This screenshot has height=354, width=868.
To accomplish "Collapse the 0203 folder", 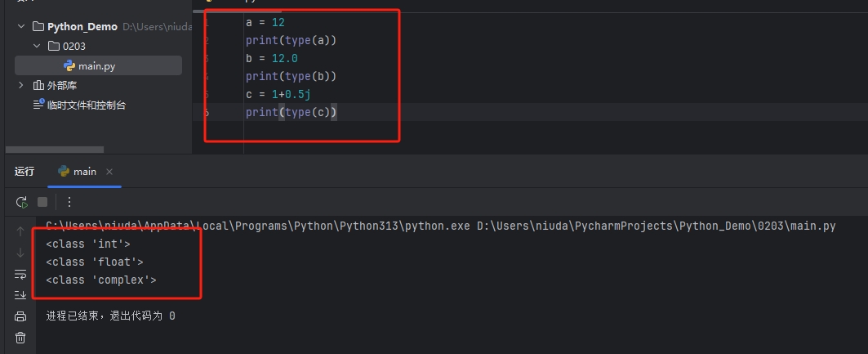I will (37, 47).
